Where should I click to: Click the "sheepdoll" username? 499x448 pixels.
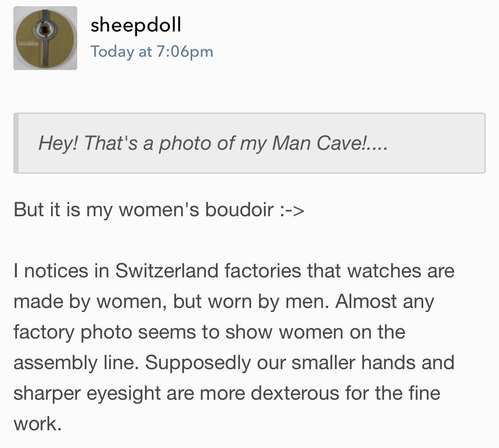click(136, 25)
